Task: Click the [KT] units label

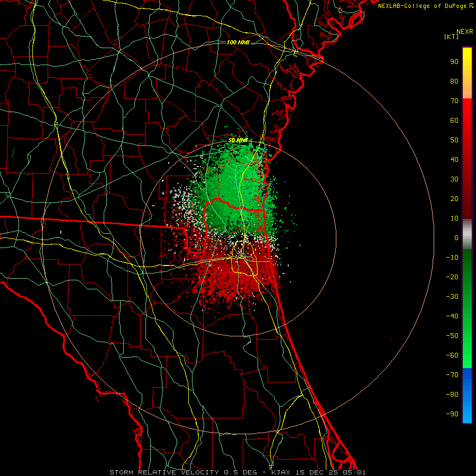Action: [x=452, y=36]
